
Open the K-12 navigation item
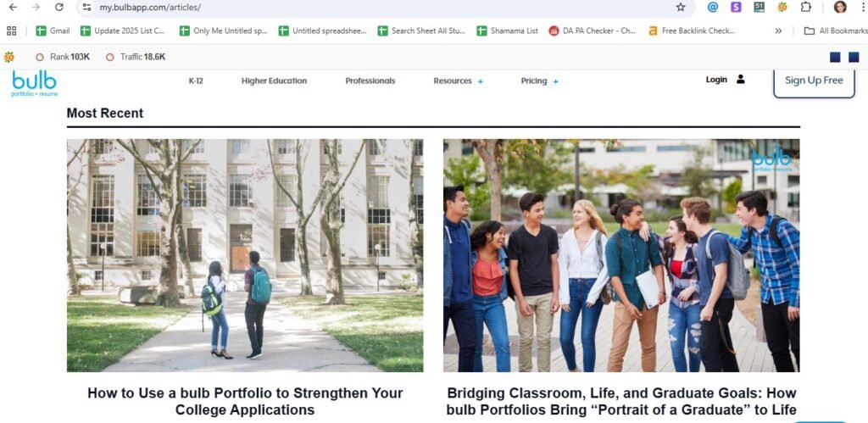[196, 81]
